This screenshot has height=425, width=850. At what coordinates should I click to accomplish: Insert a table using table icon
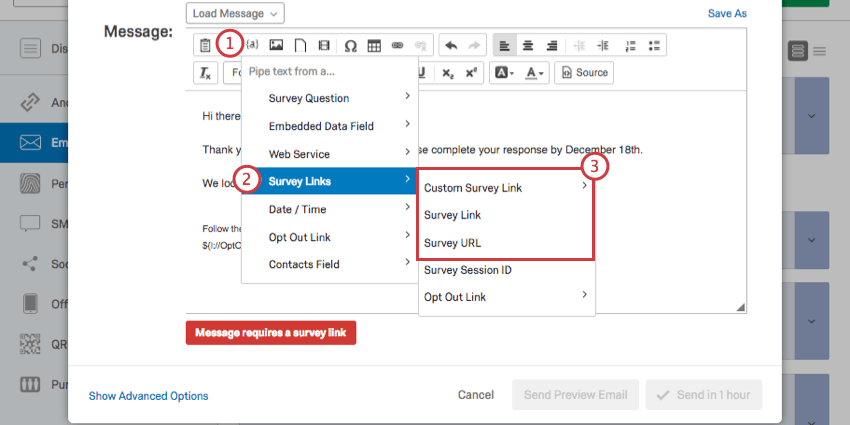(x=374, y=46)
